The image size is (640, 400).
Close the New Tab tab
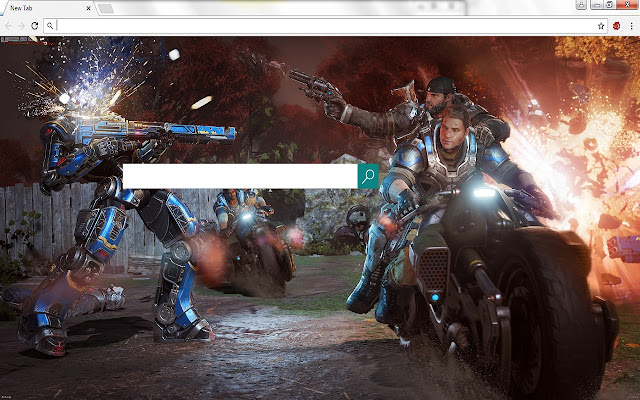click(x=89, y=8)
